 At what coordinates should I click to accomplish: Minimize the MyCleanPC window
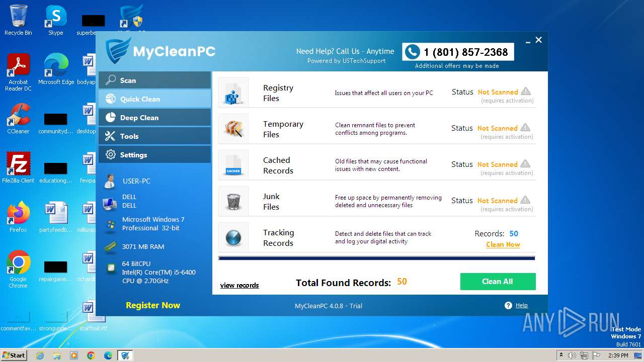(528, 42)
